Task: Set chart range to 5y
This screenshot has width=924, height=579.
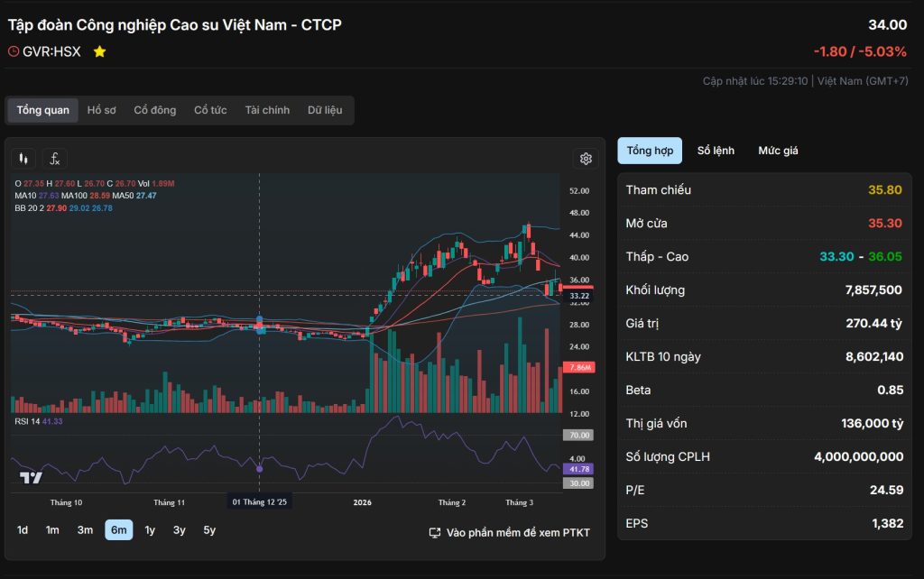Action: click(209, 530)
